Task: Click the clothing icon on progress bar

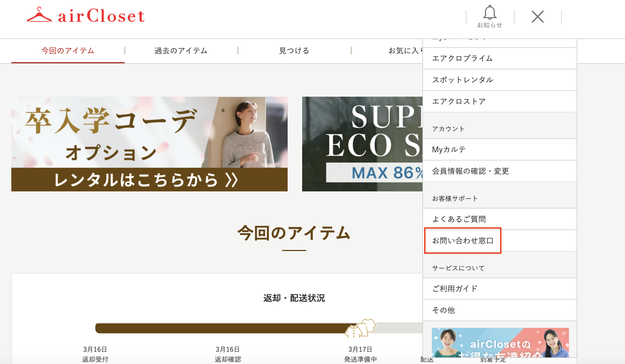Action: pyautogui.click(x=361, y=328)
